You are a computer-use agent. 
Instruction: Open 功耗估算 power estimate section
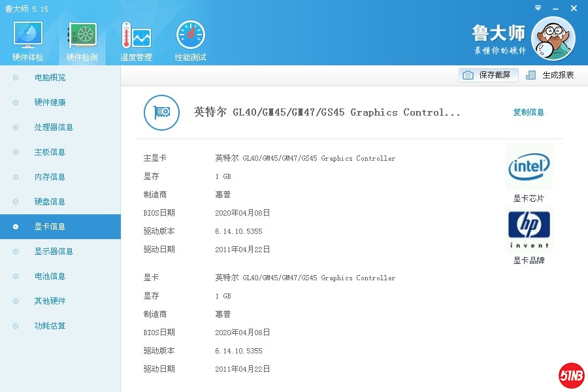(50, 326)
